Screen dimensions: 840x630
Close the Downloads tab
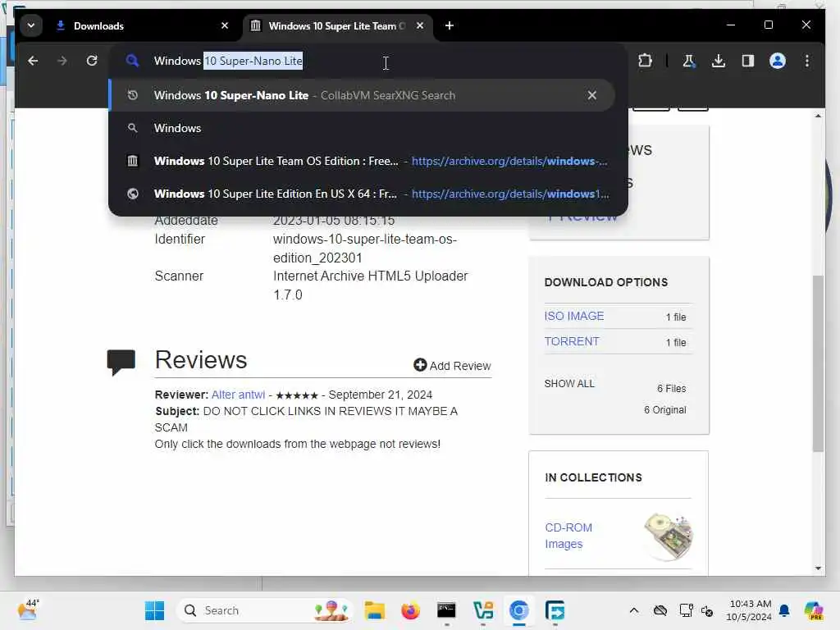225,25
